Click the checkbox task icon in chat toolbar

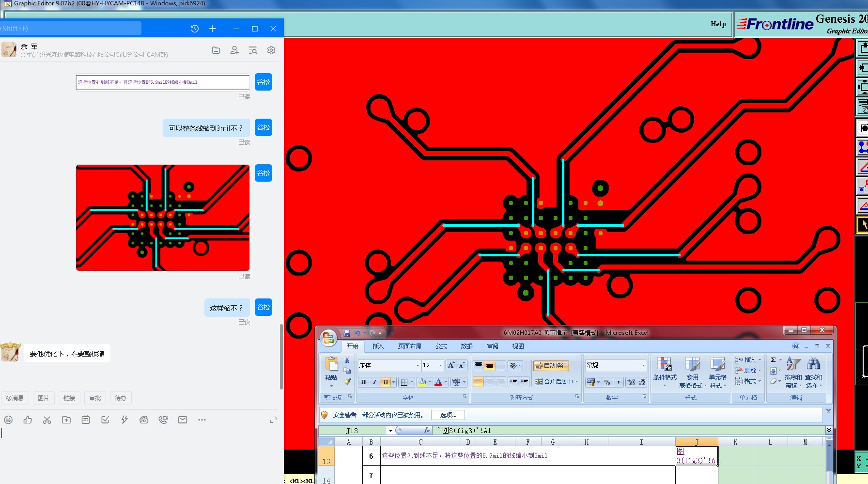coord(105,420)
